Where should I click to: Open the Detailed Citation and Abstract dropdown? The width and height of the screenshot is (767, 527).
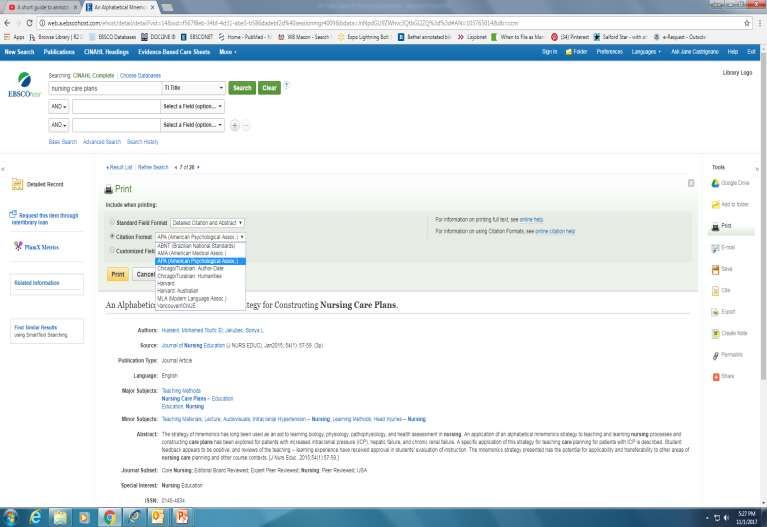click(207, 223)
